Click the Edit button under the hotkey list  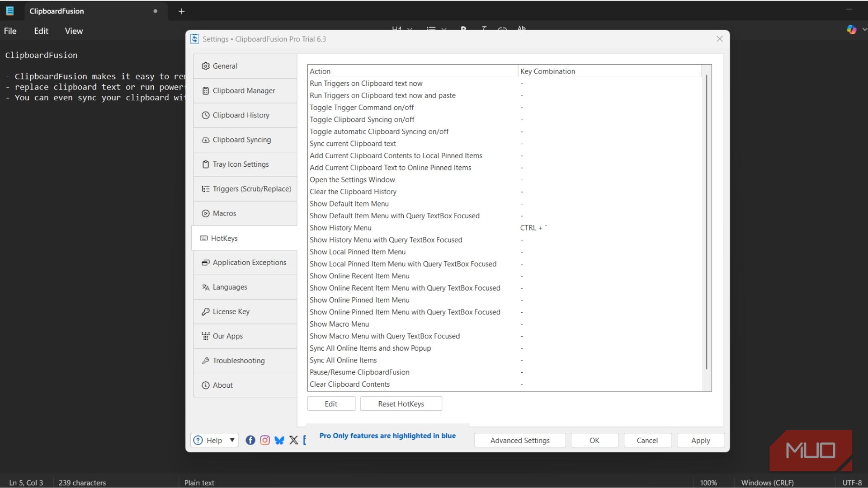pos(331,404)
